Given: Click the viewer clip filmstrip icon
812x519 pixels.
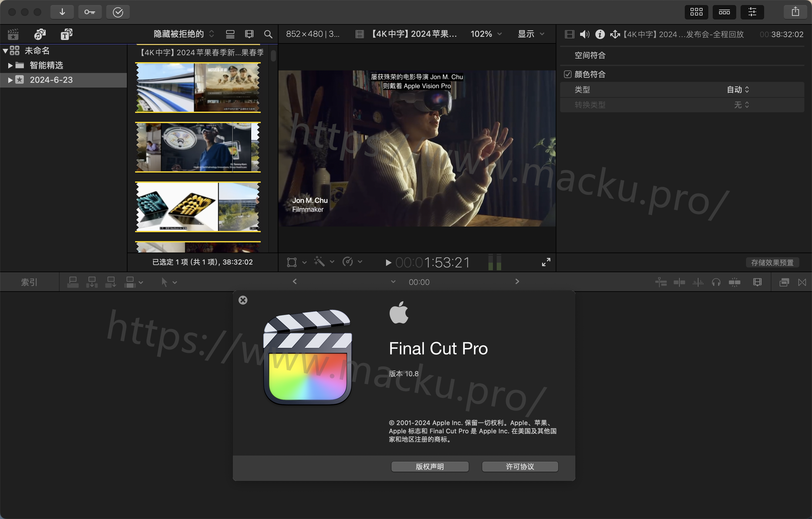Looking at the screenshot, I should (359, 34).
